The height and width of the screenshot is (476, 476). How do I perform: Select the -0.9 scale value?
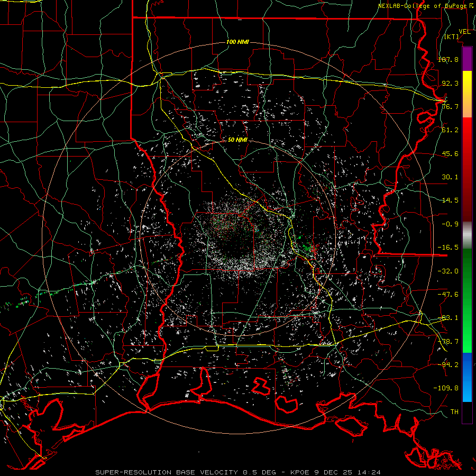click(450, 224)
